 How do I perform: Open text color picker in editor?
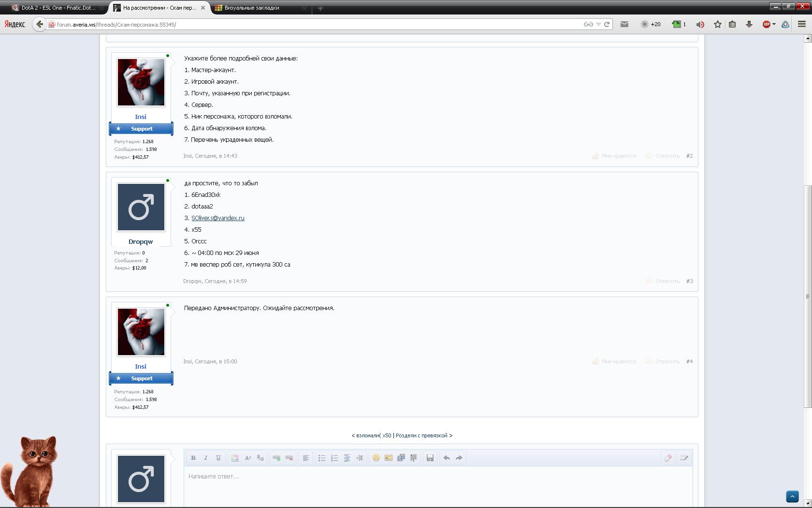[235, 458]
